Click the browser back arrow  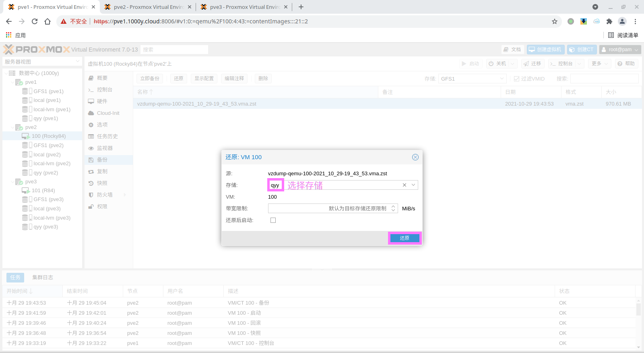pos(9,21)
